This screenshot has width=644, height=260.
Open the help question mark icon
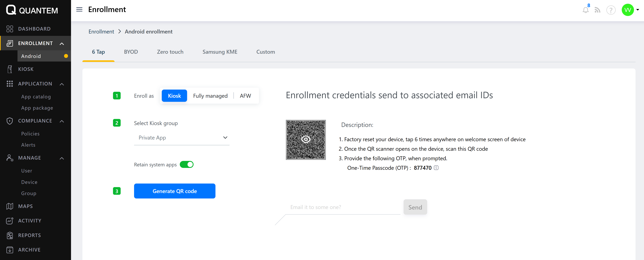click(x=611, y=10)
